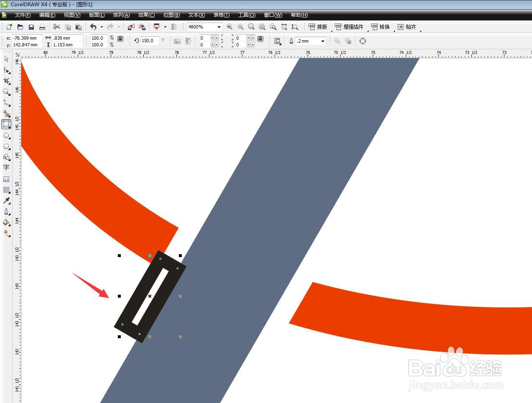Click the 增强插件 toolbar button
The image size is (532, 403).
(x=349, y=27)
